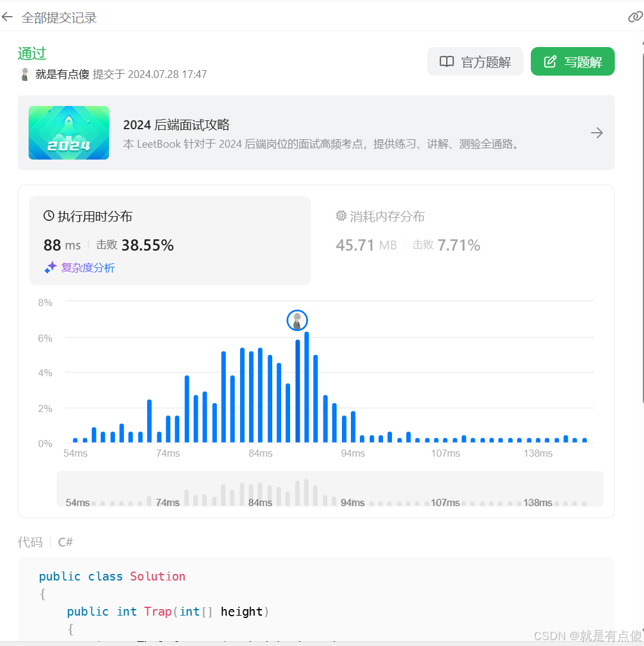Open the 2024 后端面试攻略 banner thumbnail
This screenshot has height=646, width=644.
[69, 133]
